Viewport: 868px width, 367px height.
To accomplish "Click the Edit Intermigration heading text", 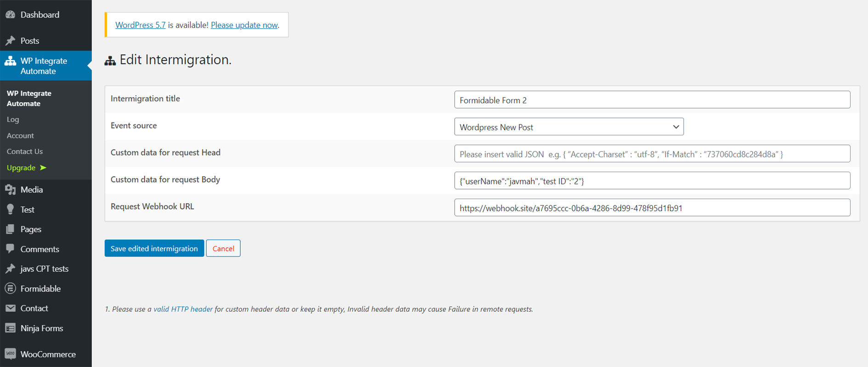I will coord(175,60).
